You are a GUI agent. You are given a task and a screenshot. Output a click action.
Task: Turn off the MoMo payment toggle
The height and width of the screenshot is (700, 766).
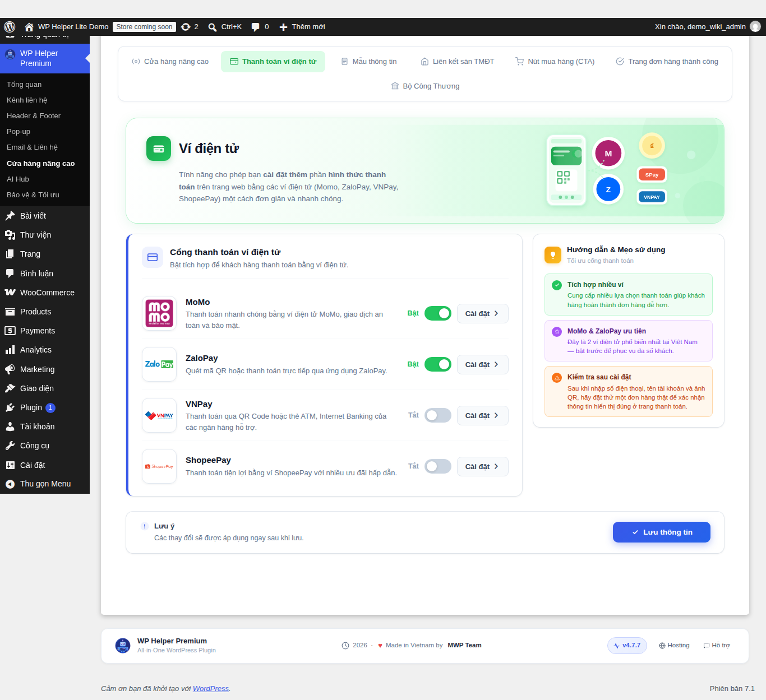[x=438, y=313]
